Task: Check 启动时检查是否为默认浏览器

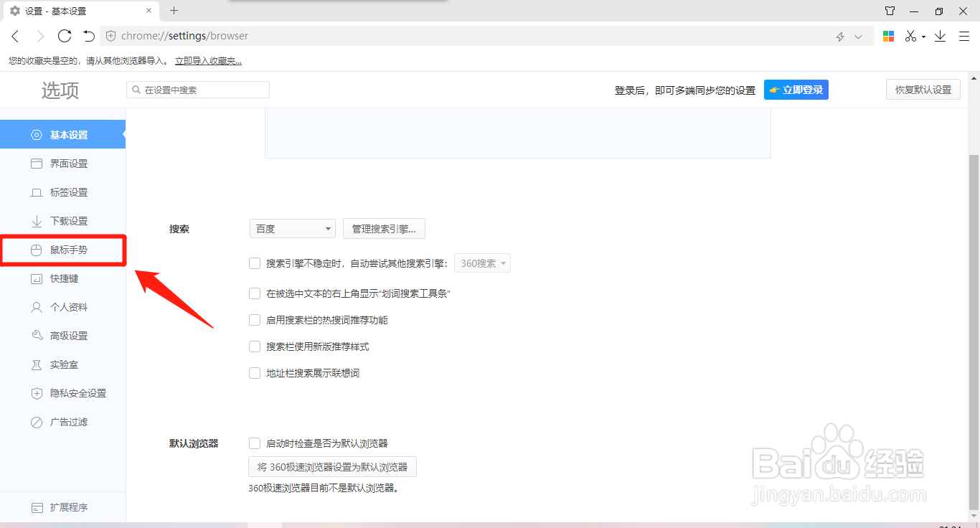Action: [255, 443]
